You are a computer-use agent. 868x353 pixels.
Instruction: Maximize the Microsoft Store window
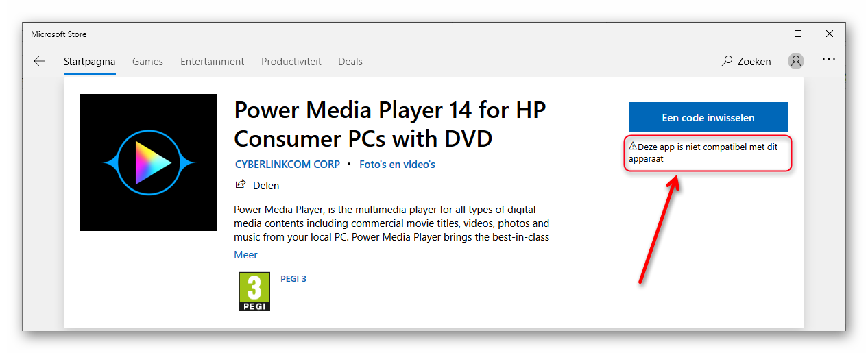(x=797, y=34)
